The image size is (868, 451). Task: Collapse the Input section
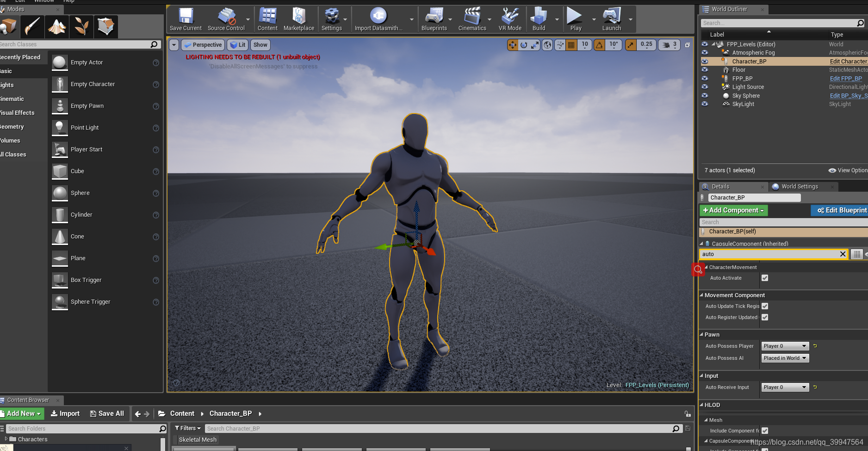(701, 376)
